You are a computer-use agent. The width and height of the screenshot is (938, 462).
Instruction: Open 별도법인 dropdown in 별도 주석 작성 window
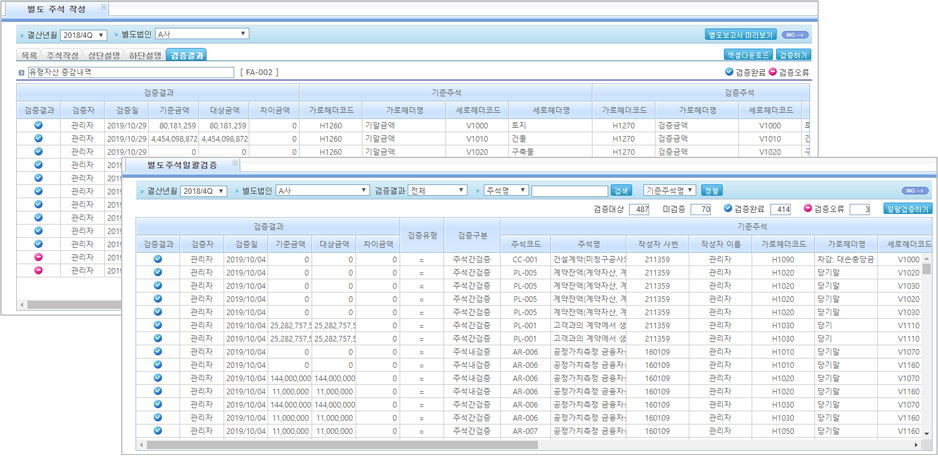pos(202,34)
